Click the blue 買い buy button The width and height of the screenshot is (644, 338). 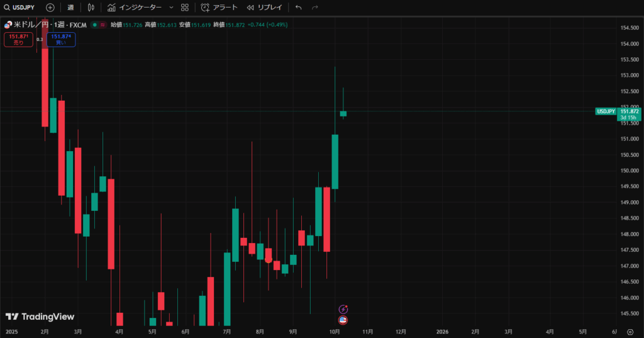point(61,40)
